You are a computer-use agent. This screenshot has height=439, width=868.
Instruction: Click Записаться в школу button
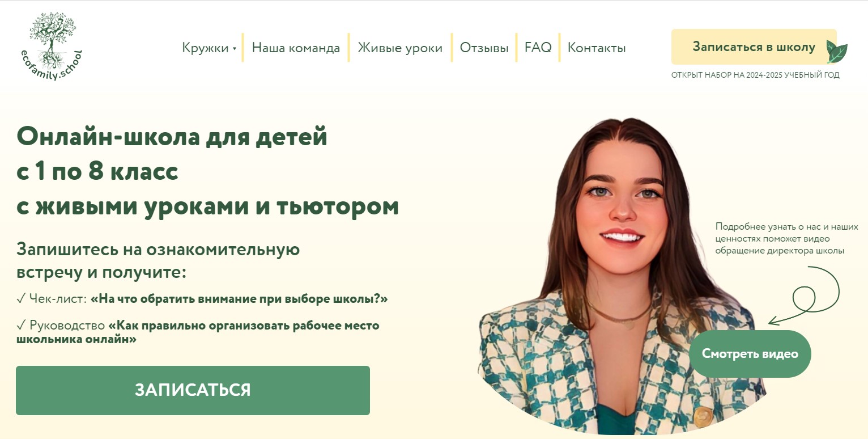(x=754, y=47)
